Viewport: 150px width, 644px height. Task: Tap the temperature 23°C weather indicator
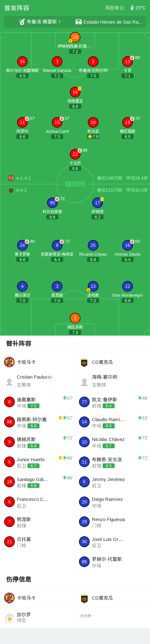pos(138,8)
